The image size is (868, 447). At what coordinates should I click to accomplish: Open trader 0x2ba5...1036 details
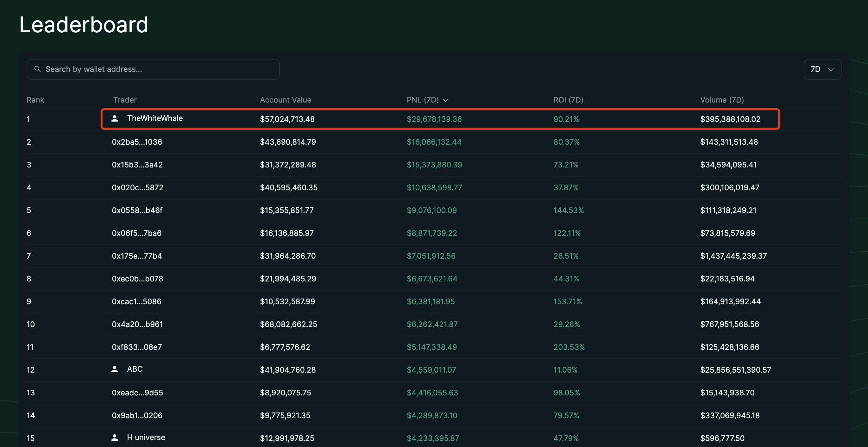click(x=137, y=142)
